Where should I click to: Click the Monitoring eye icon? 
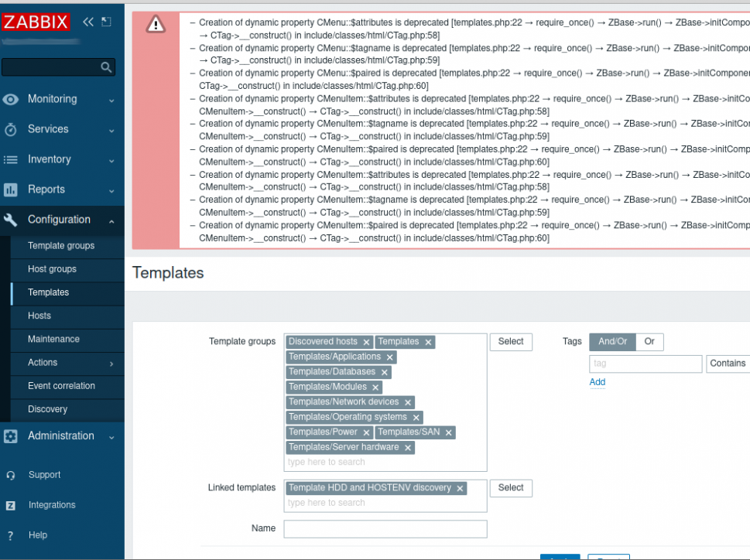[x=11, y=99]
